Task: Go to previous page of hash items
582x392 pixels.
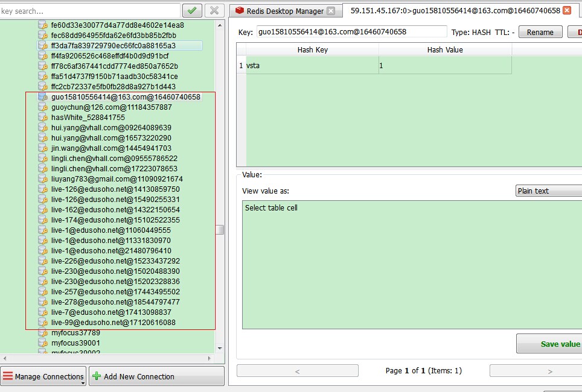Action: (x=297, y=371)
